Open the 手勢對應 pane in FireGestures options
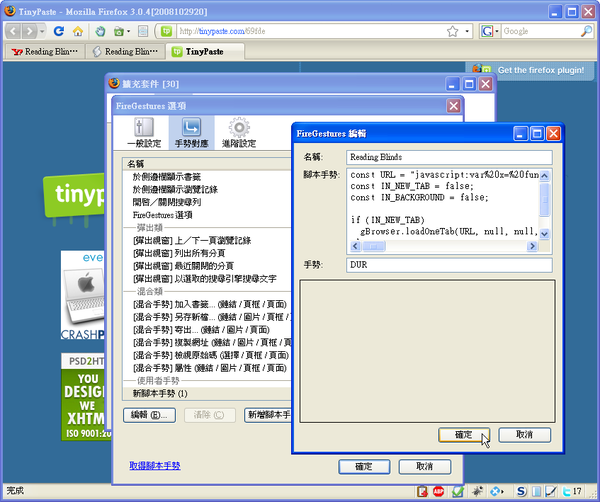Viewport: 600px width, 502px height. click(191, 133)
